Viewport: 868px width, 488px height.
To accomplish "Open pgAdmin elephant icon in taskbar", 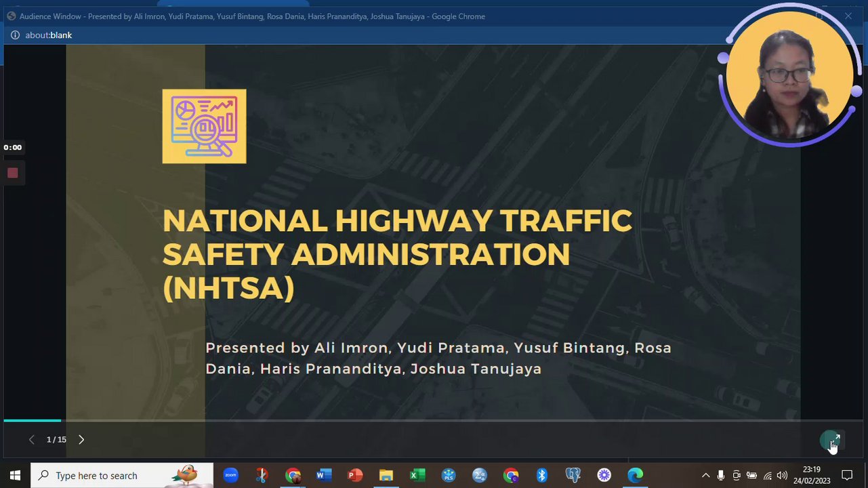I will point(573,475).
